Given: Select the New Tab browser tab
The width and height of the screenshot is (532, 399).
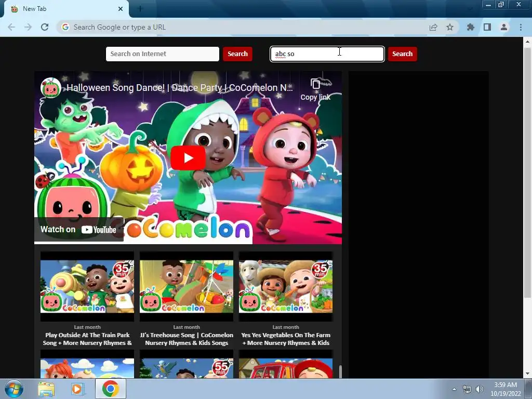Looking at the screenshot, I should 66,9.
